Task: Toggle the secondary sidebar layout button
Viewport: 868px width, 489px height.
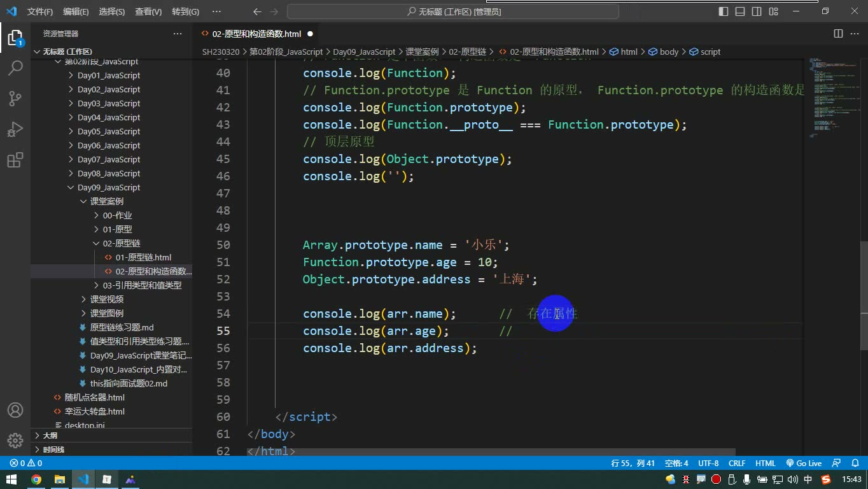Action: coord(757,11)
